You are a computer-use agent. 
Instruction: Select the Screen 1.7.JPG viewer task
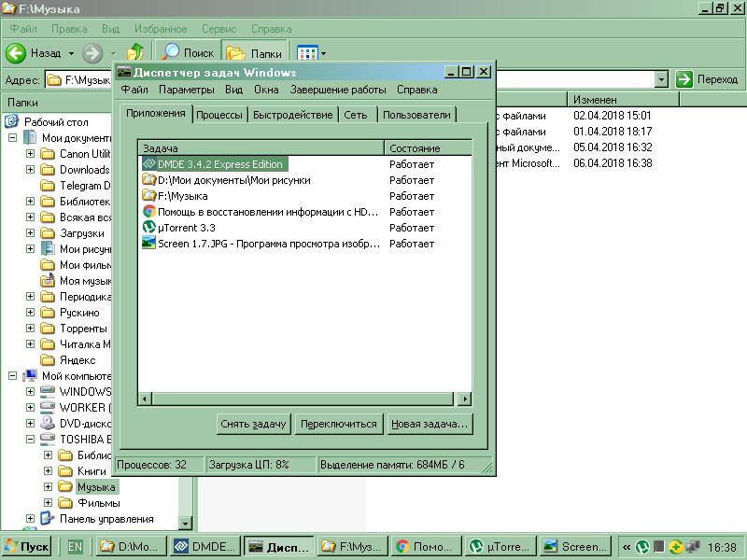click(x=268, y=244)
